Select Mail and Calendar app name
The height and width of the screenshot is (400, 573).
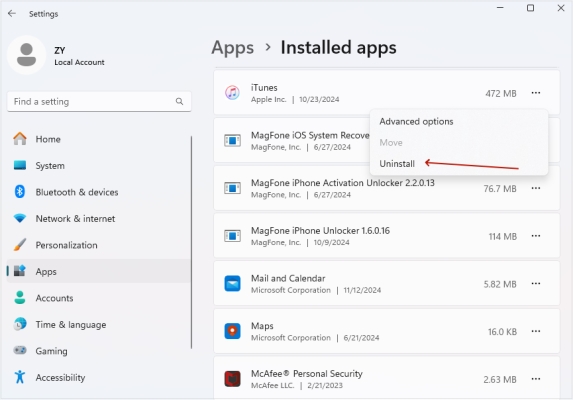(x=288, y=278)
